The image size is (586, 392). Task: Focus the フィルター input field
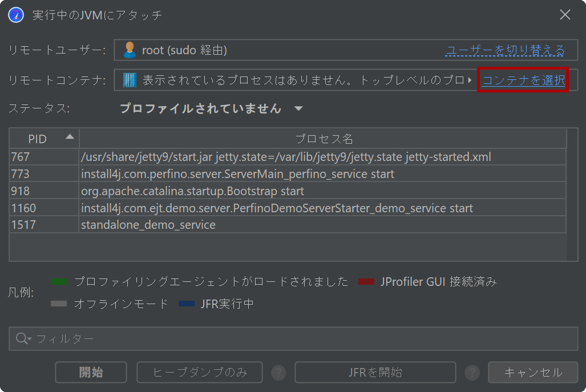(293, 338)
